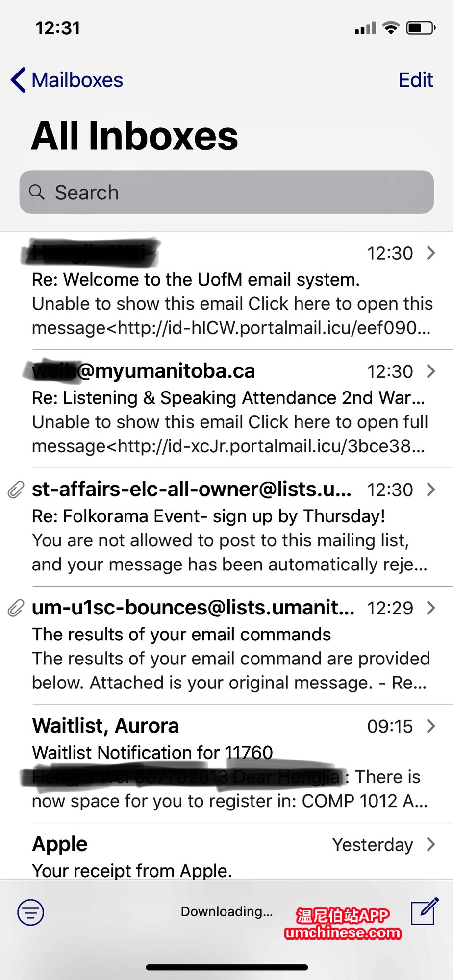This screenshot has width=453, height=980.
Task: Open 'Your receipt from Apple' email
Action: click(132, 870)
